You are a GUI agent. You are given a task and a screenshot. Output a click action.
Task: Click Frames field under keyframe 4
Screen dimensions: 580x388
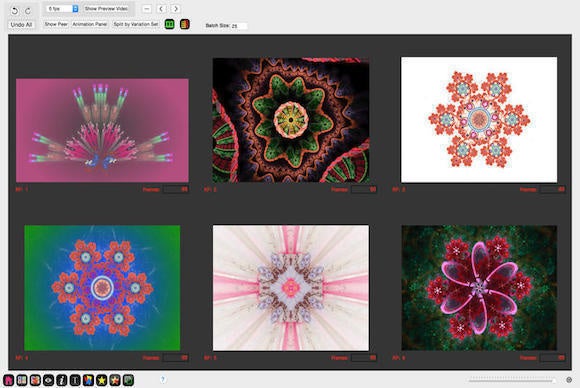pos(176,358)
